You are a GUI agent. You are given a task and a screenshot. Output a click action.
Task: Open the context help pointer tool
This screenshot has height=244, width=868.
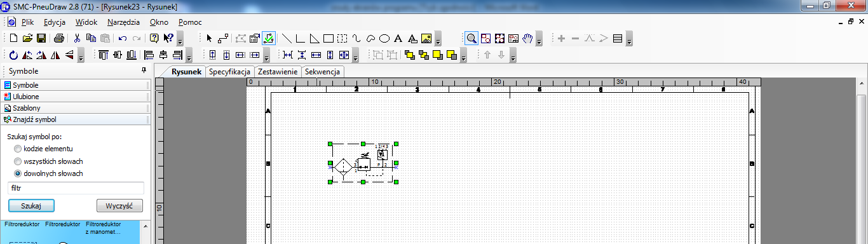point(168,38)
